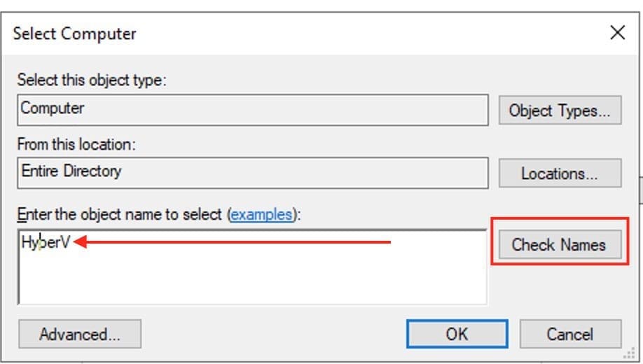
Task: Open the Object Types dialog
Action: click(560, 111)
